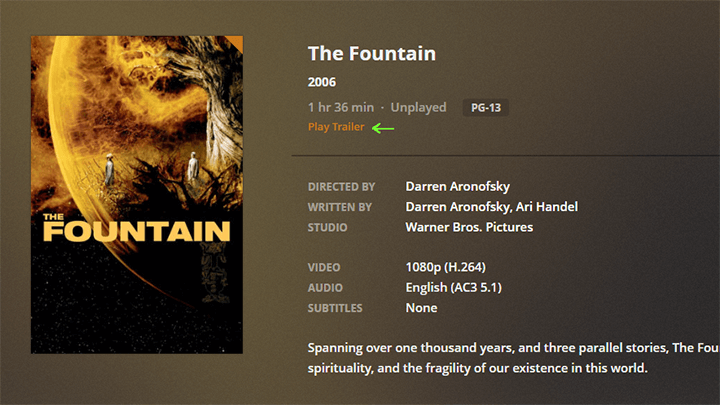720x405 pixels.
Task: Click the 1 hr 36 min duration
Action: click(341, 107)
